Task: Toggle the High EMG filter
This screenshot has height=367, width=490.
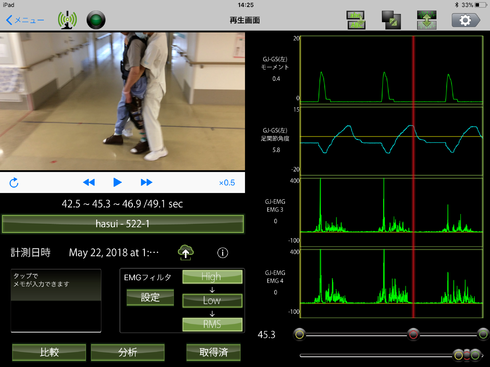Action: 212,277
